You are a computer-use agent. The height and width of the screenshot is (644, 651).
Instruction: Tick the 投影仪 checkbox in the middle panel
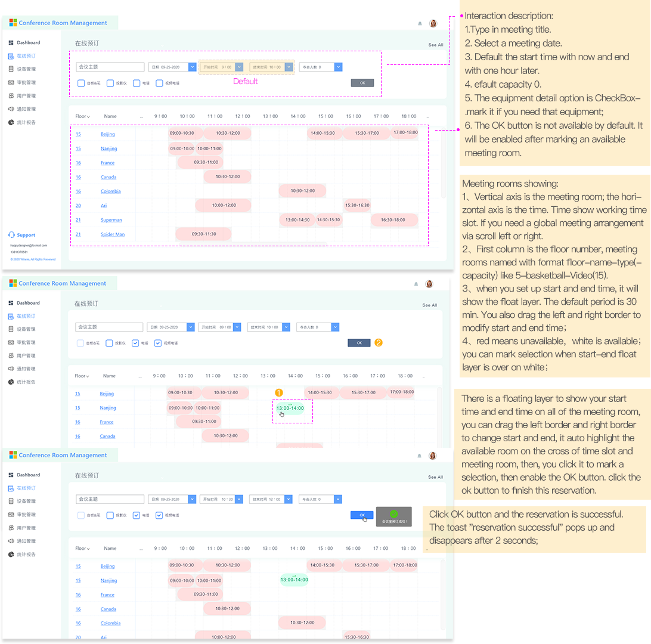(109, 343)
